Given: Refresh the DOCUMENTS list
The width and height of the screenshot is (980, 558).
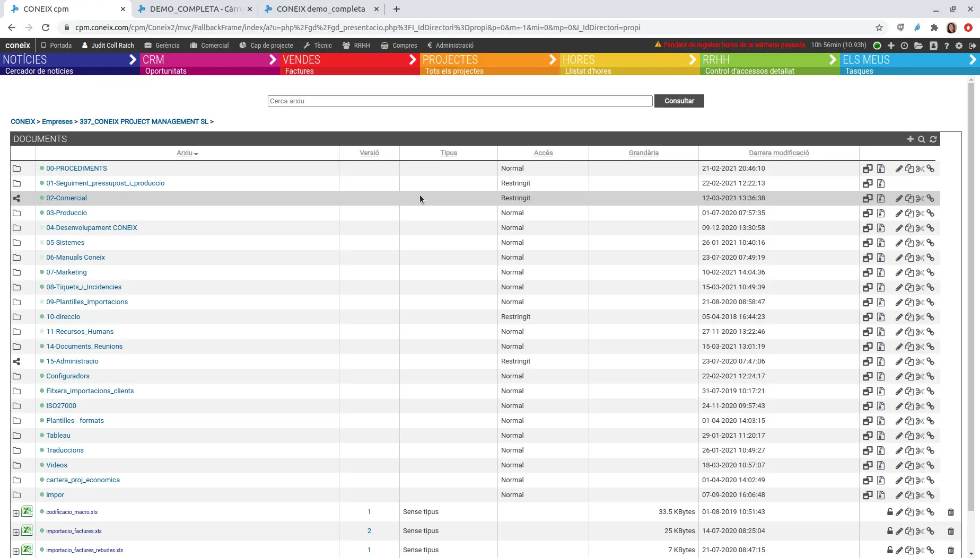Looking at the screenshot, I should tap(933, 139).
